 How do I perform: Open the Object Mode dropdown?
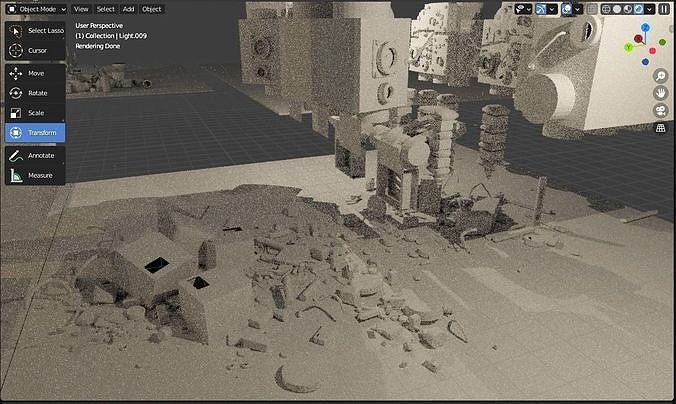[37, 9]
